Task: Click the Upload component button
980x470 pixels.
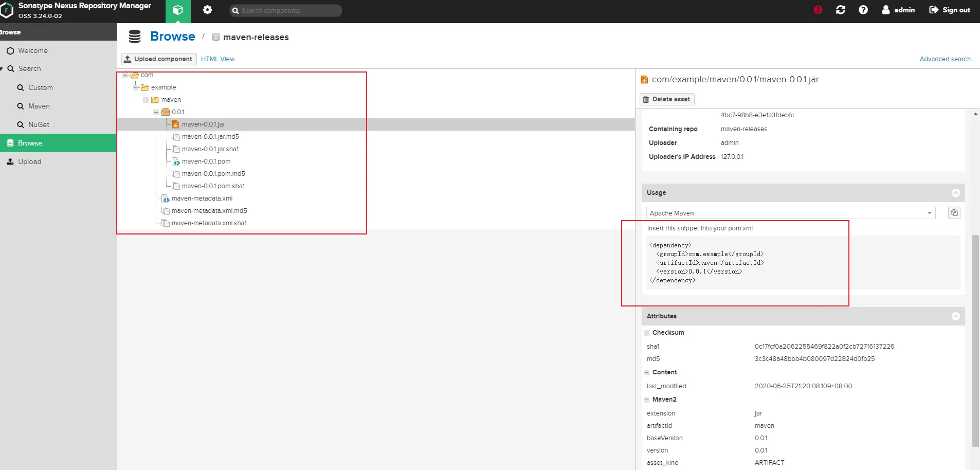Action: coord(159,59)
